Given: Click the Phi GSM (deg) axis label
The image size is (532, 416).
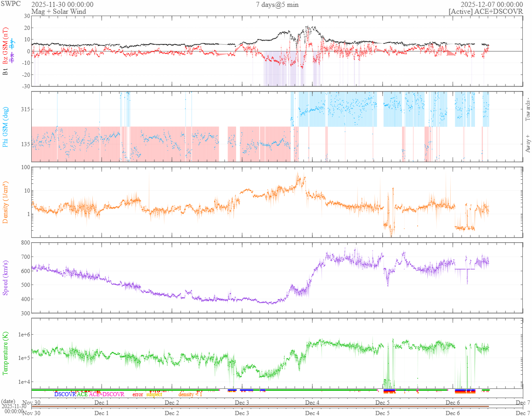Looking at the screenshot, I should [x=6, y=127].
